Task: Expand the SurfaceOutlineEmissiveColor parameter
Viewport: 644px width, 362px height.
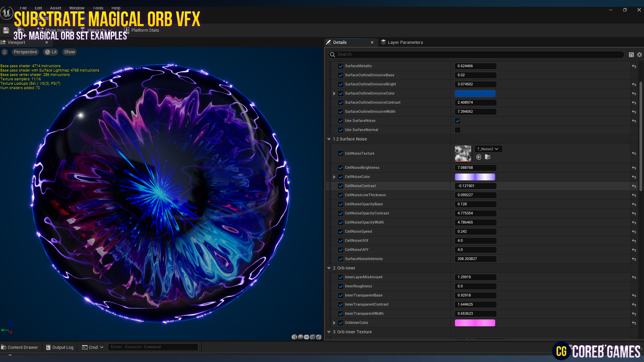Action: (x=334, y=94)
